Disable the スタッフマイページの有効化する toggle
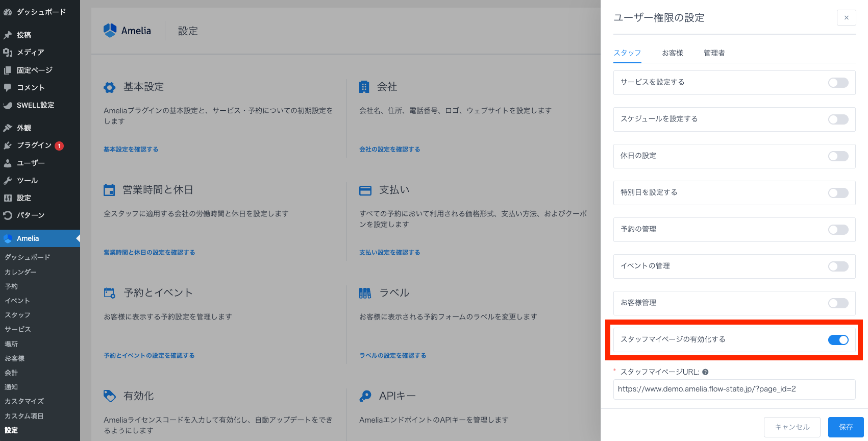The width and height of the screenshot is (868, 441). click(838, 340)
